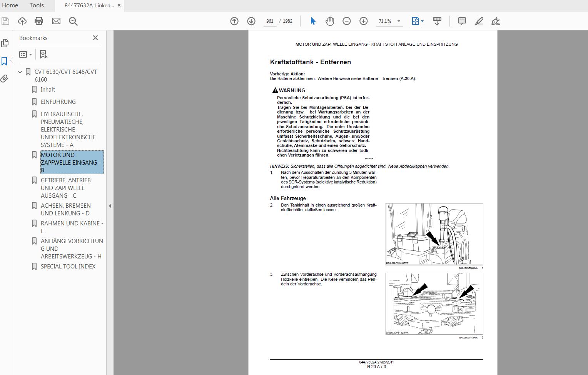
Task: Go to the Home tab
Action: click(10, 5)
